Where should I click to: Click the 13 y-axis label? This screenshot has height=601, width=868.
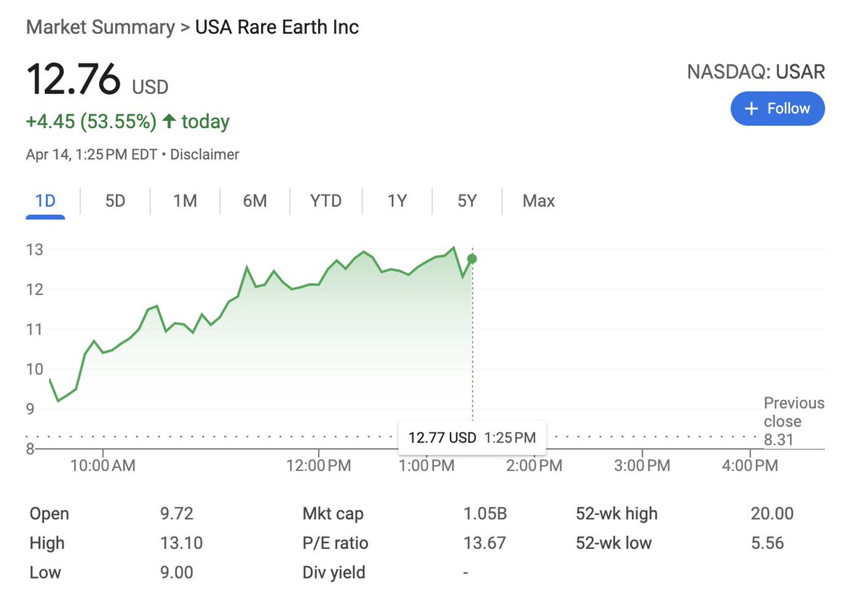coord(35,250)
